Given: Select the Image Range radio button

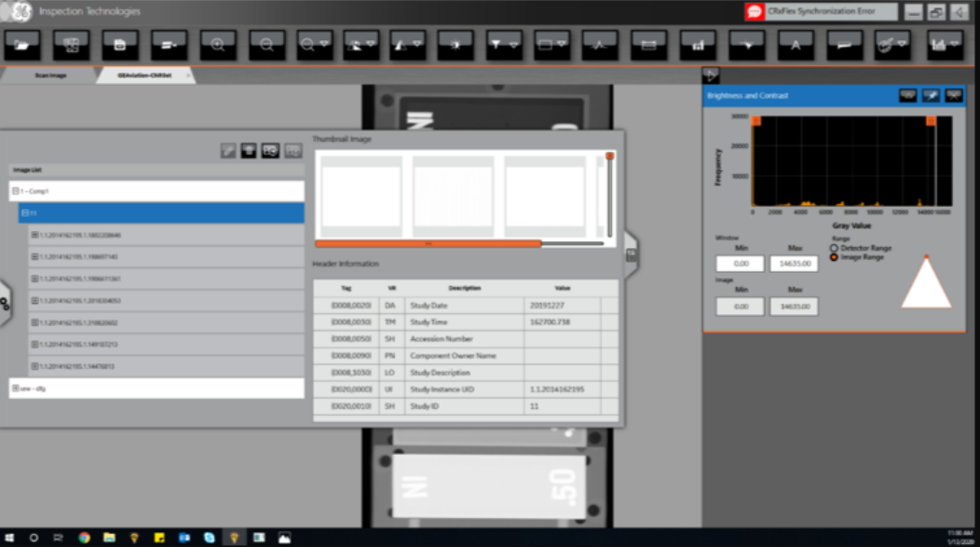Looking at the screenshot, I should (x=834, y=257).
